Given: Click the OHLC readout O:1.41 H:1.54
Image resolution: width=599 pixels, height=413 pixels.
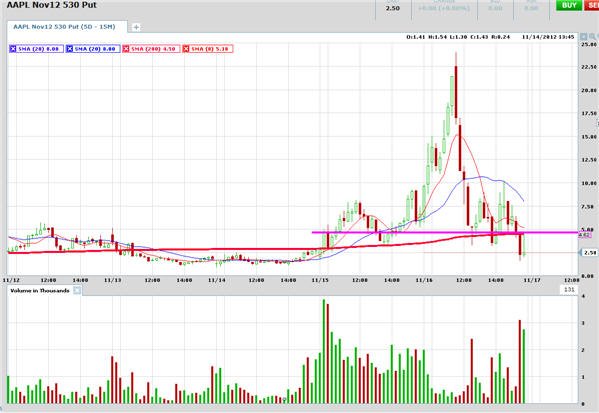Looking at the screenshot, I should (x=458, y=37).
